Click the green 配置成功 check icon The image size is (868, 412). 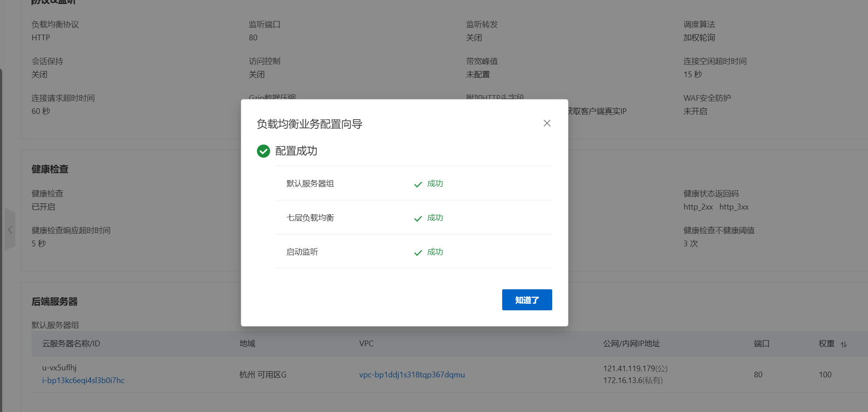coord(263,151)
